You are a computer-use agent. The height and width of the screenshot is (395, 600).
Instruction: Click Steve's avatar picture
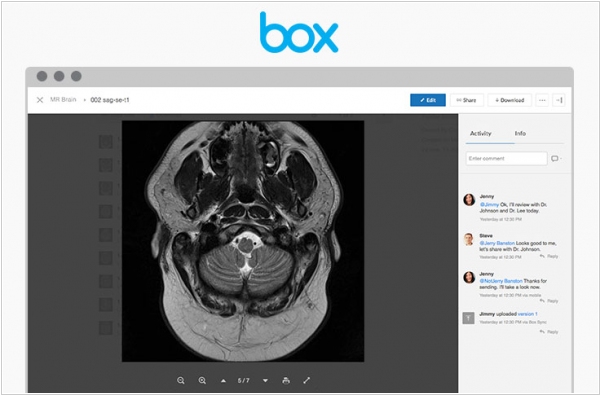469,239
